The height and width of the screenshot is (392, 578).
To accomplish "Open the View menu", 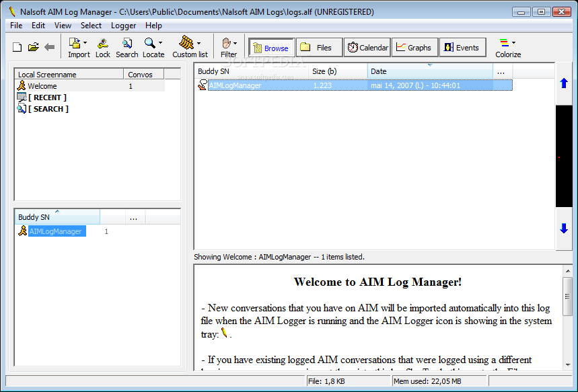I will (63, 26).
